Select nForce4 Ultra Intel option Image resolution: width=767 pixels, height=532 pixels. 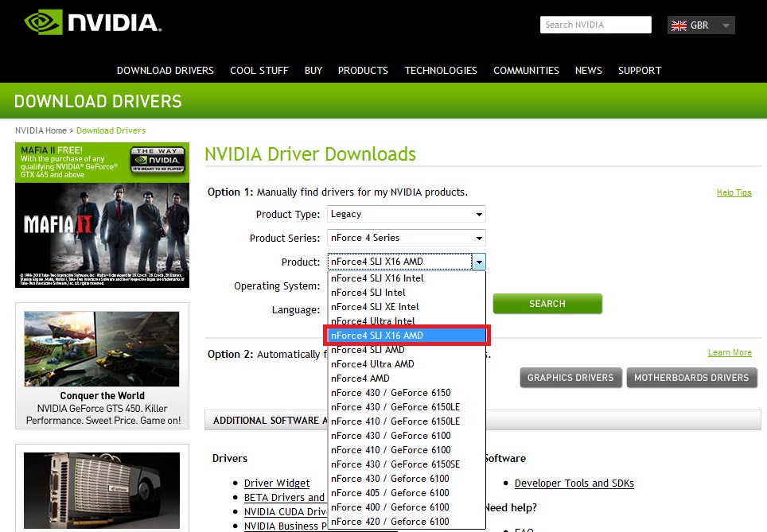coord(406,321)
